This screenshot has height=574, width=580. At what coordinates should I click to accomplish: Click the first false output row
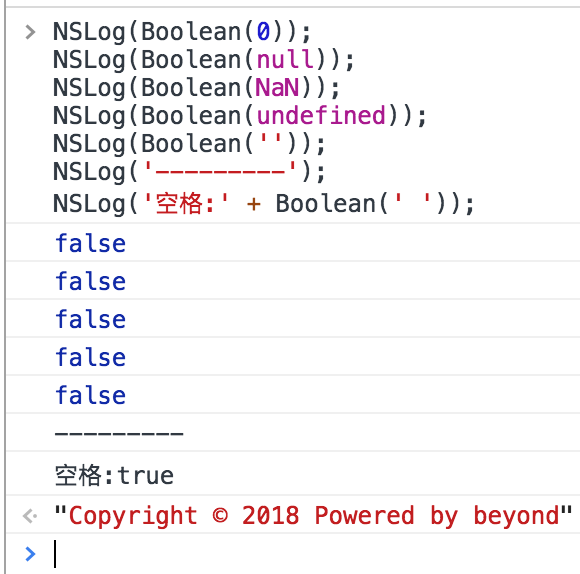(x=293, y=242)
